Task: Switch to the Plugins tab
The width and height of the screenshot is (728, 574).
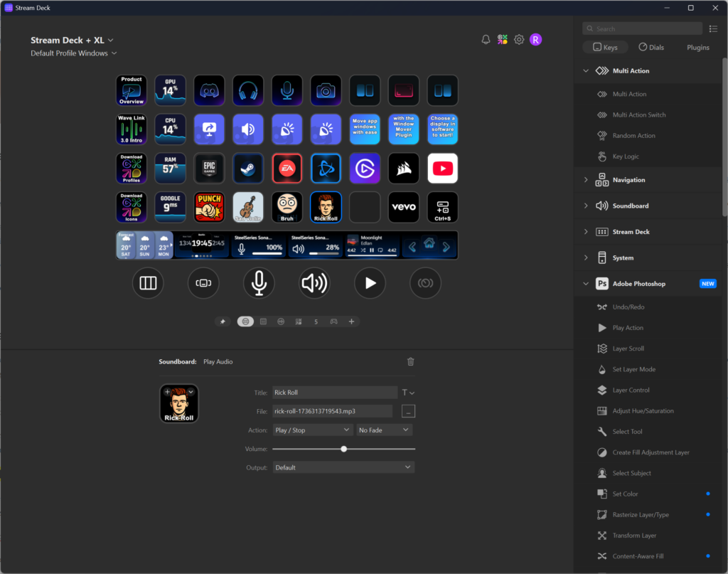Action: point(698,48)
